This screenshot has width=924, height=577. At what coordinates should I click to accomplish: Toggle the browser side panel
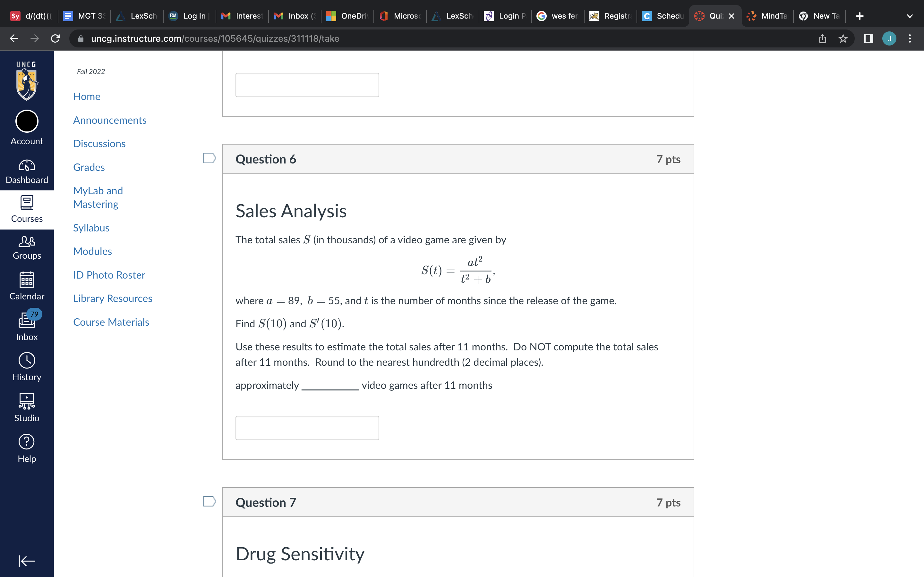point(868,38)
